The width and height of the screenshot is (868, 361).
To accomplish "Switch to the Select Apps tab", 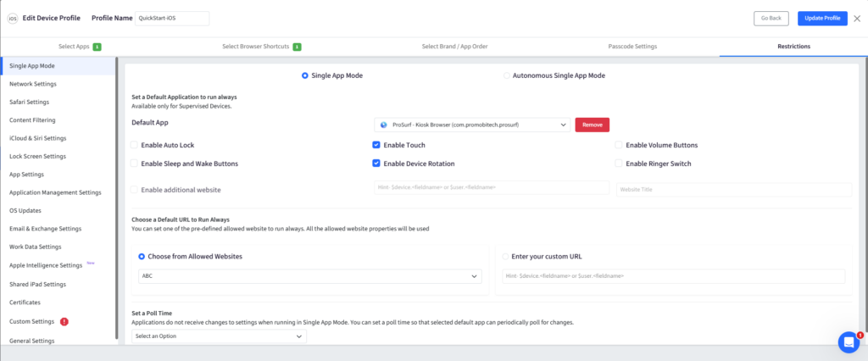I will pos(80,47).
